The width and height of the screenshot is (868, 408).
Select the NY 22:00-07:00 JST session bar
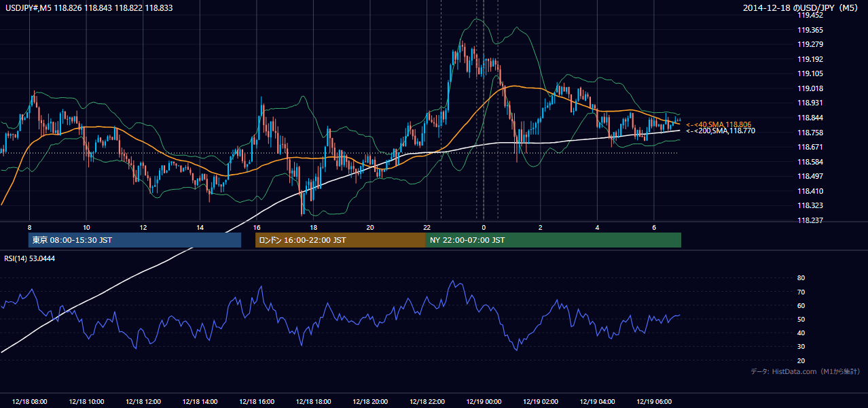554,240
